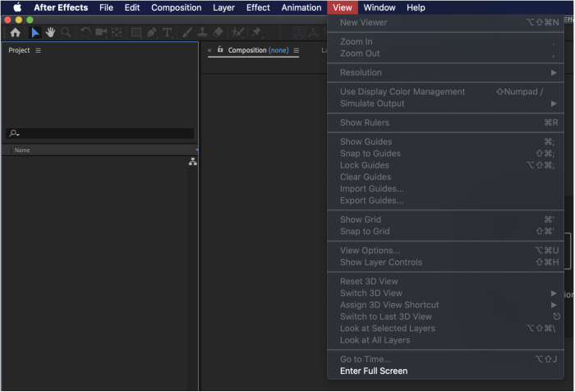This screenshot has width=575, height=392.
Task: Open the Composition menu
Action: (176, 7)
